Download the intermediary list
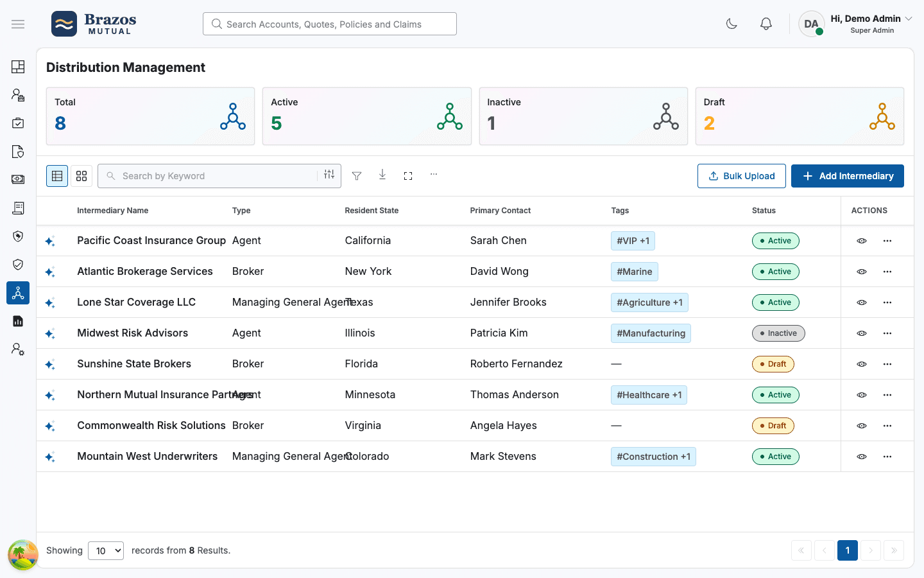The width and height of the screenshot is (924, 578). [x=382, y=175]
